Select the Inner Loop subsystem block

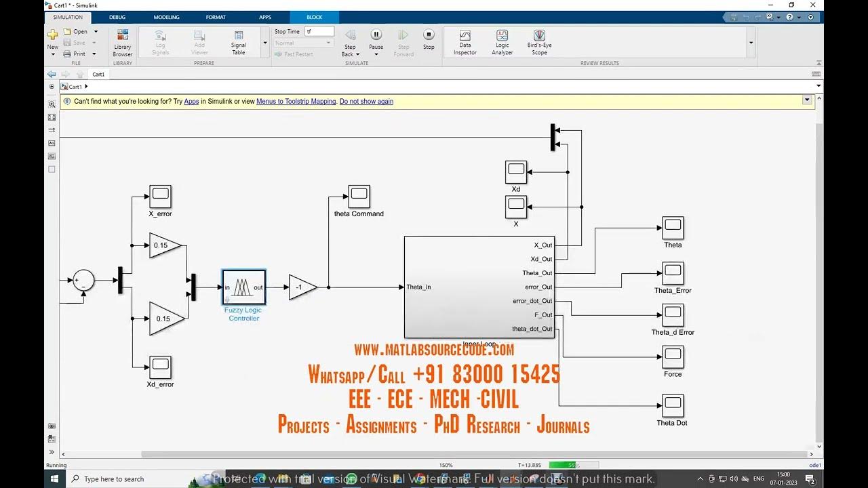click(x=479, y=287)
